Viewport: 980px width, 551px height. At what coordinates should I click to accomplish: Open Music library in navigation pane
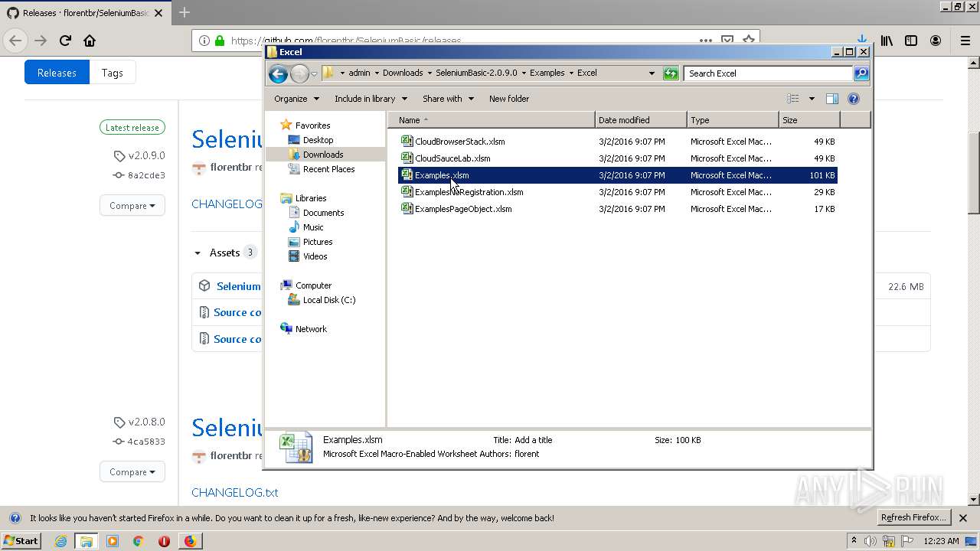(x=313, y=227)
